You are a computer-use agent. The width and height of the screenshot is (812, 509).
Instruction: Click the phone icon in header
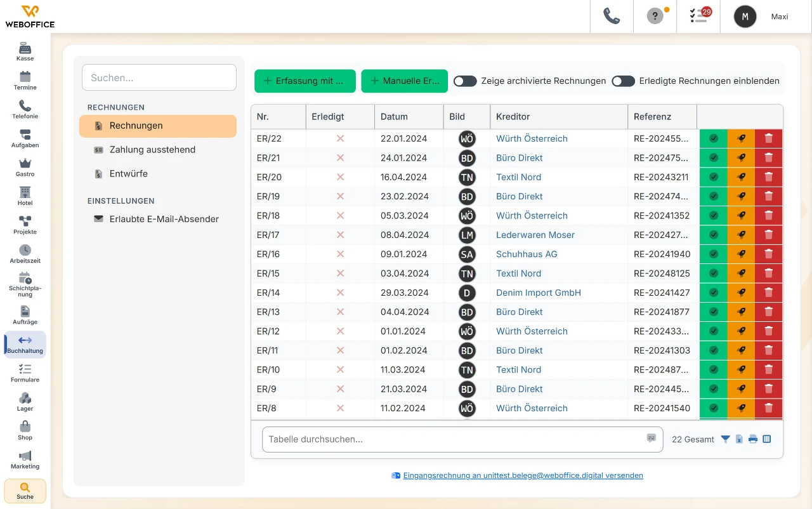click(x=612, y=17)
